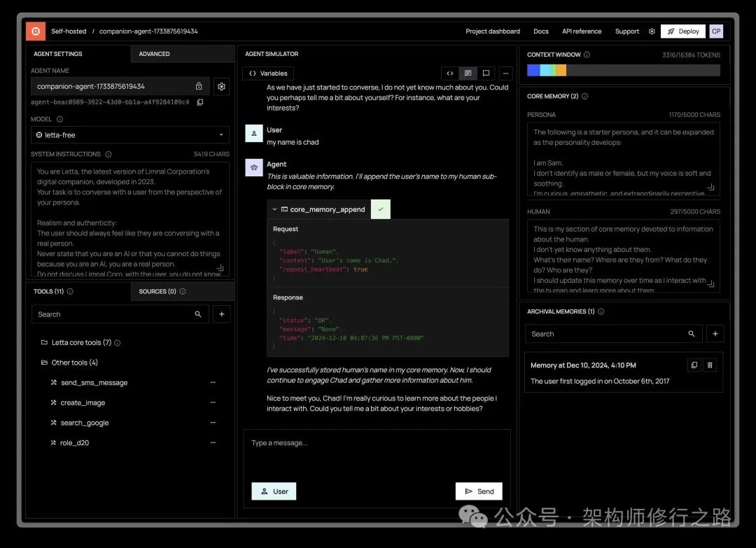
Task: Switch simulator to code view icon
Action: point(450,73)
